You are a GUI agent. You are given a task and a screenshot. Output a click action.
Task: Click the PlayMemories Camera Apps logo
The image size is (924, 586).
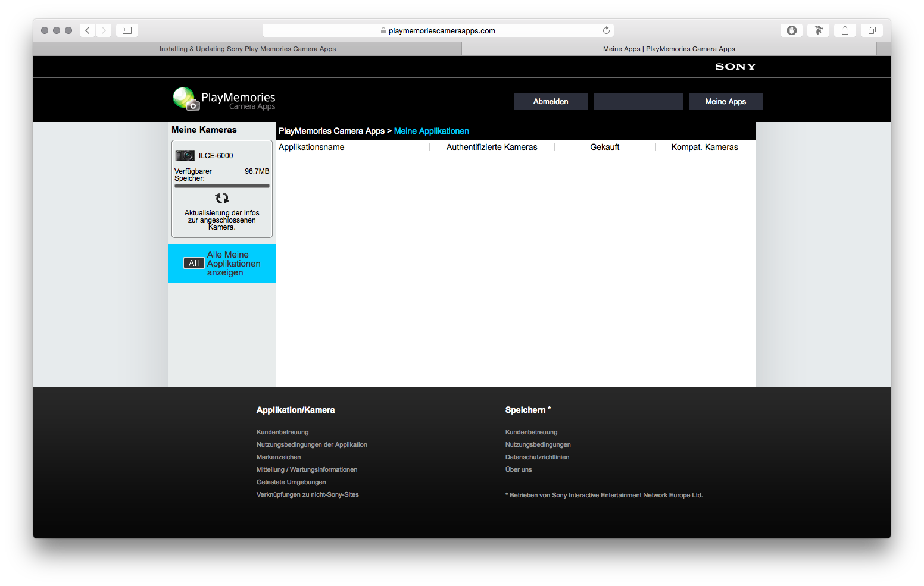pyautogui.click(x=224, y=99)
